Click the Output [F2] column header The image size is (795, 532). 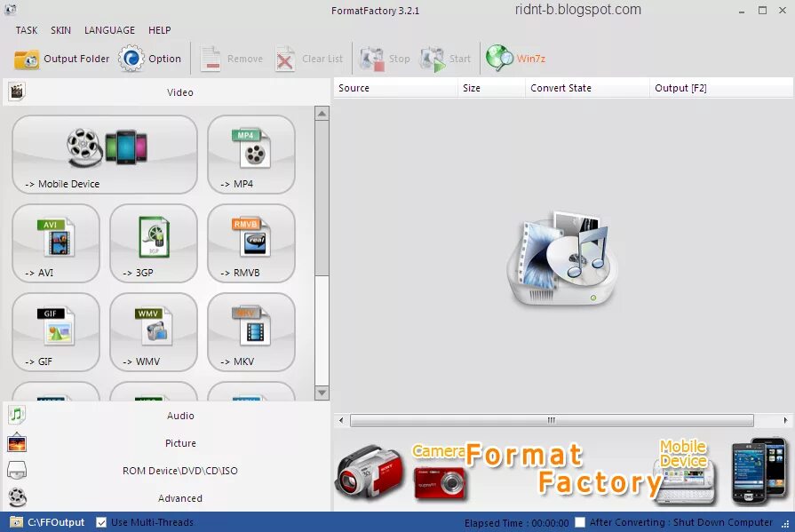coord(721,88)
